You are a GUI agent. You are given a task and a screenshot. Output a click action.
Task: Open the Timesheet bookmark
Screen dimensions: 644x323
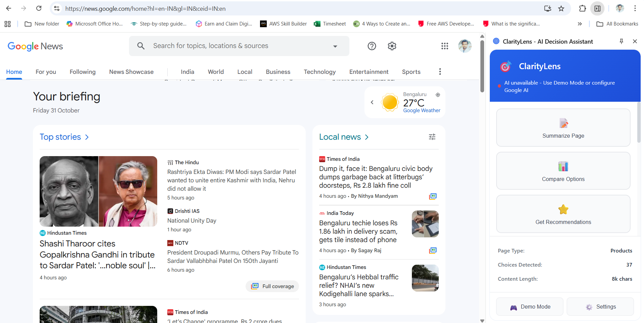[x=330, y=24]
